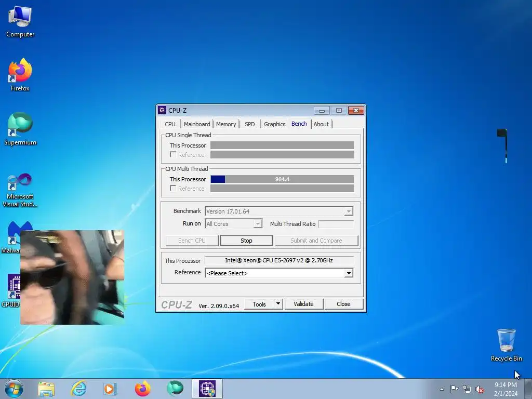Open Windows Explorer from the taskbar
532x399 pixels.
[46, 389]
